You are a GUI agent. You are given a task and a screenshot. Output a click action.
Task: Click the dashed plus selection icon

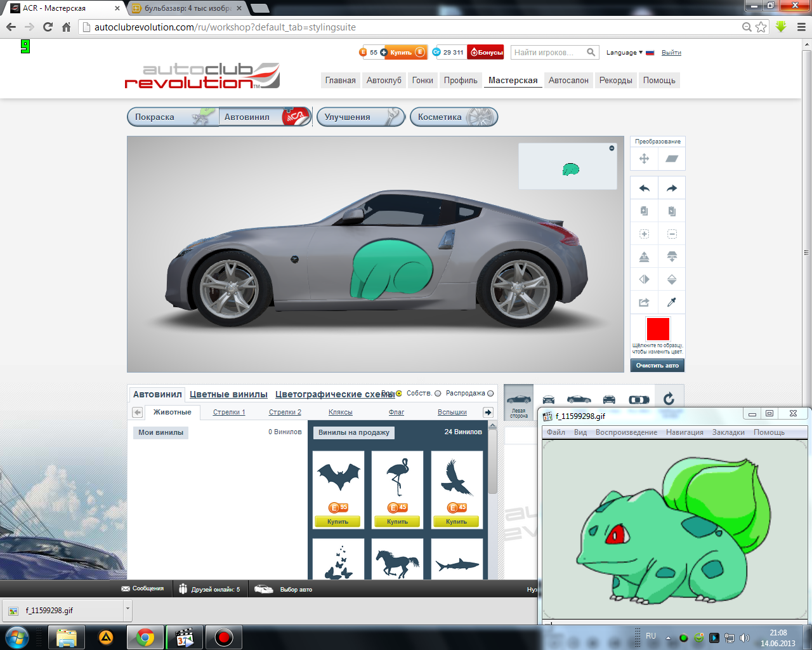tap(644, 234)
